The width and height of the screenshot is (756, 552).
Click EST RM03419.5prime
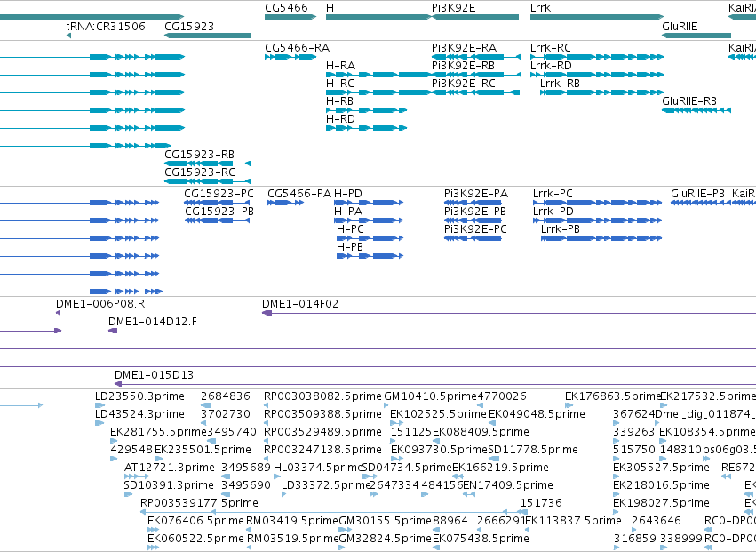click(x=249, y=530)
